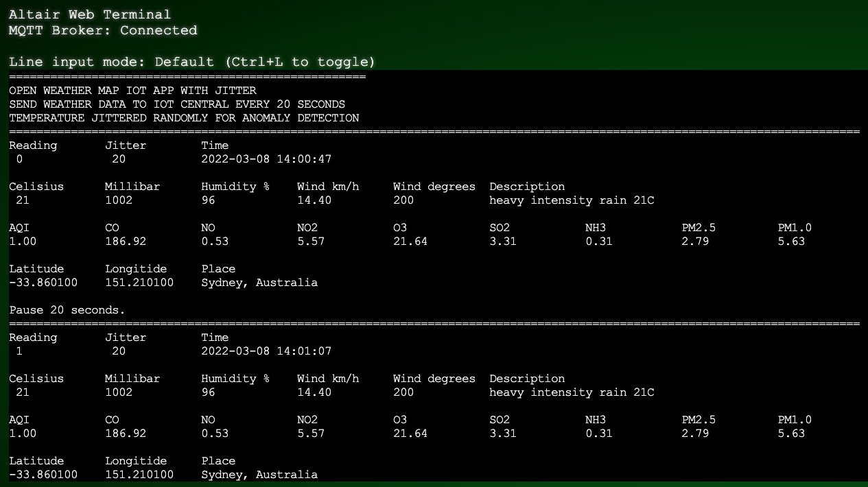868x487 pixels.
Task: Click the second Wind km/h column header
Action: 328,379
